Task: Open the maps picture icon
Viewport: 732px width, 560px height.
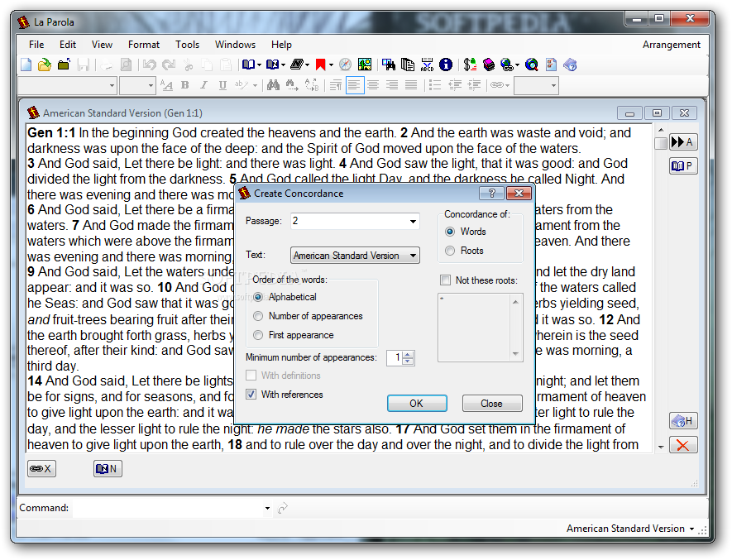Action: click(x=365, y=65)
